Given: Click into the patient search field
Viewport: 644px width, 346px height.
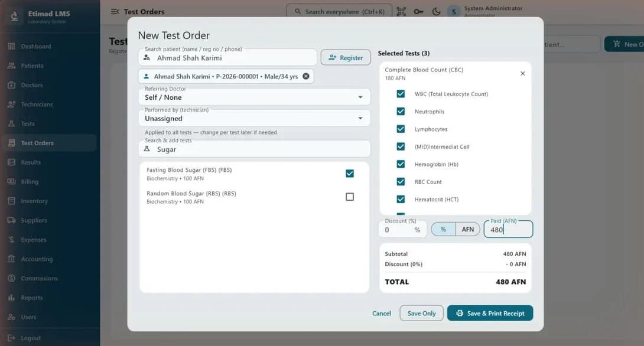Looking at the screenshot, I should pyautogui.click(x=227, y=57).
